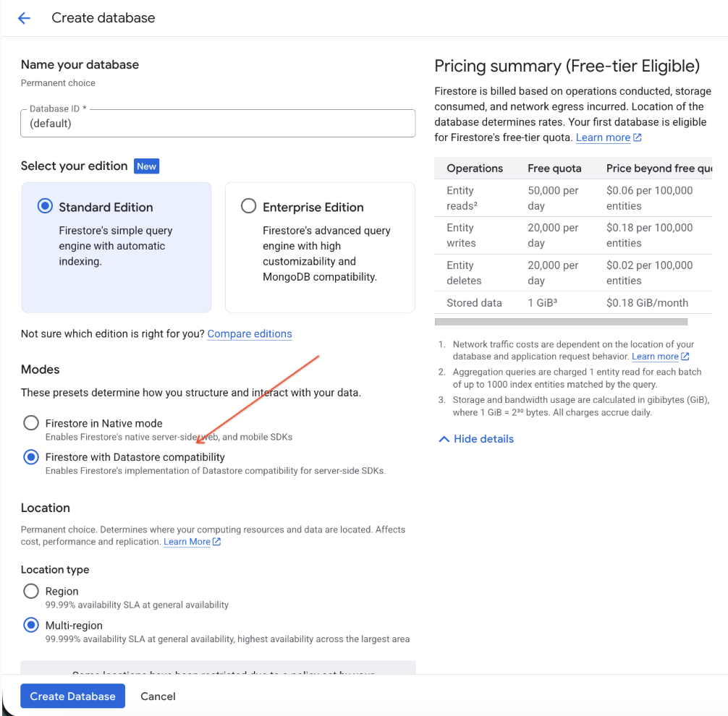
Task: Select the Enterprise Edition option
Action: click(x=248, y=205)
